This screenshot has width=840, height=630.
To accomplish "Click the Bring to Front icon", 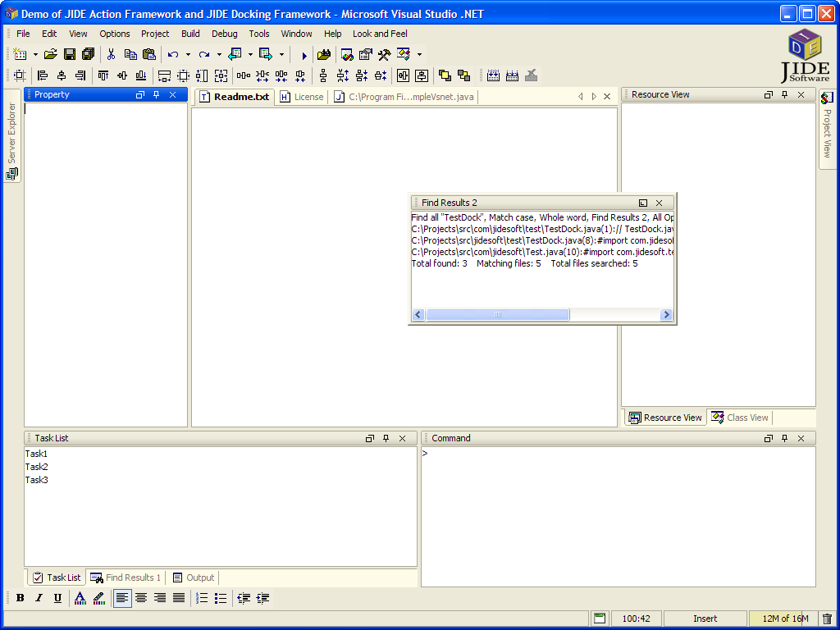I will (x=445, y=75).
